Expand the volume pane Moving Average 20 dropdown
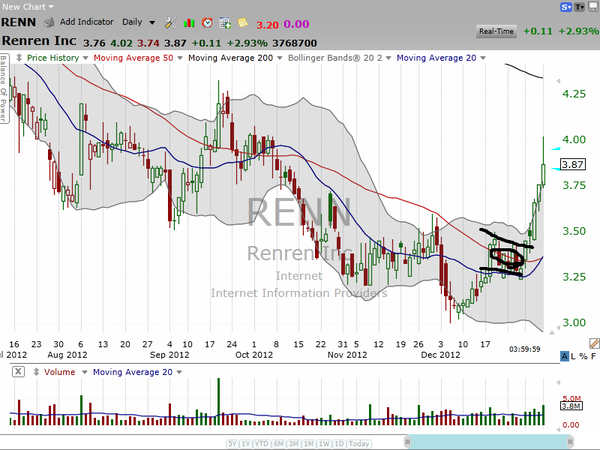 coord(179,372)
